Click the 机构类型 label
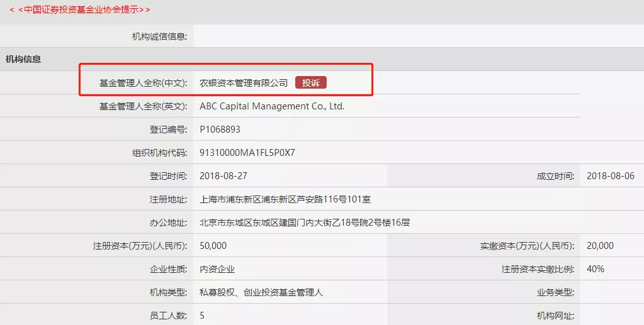This screenshot has height=325, width=644. pyautogui.click(x=168, y=292)
